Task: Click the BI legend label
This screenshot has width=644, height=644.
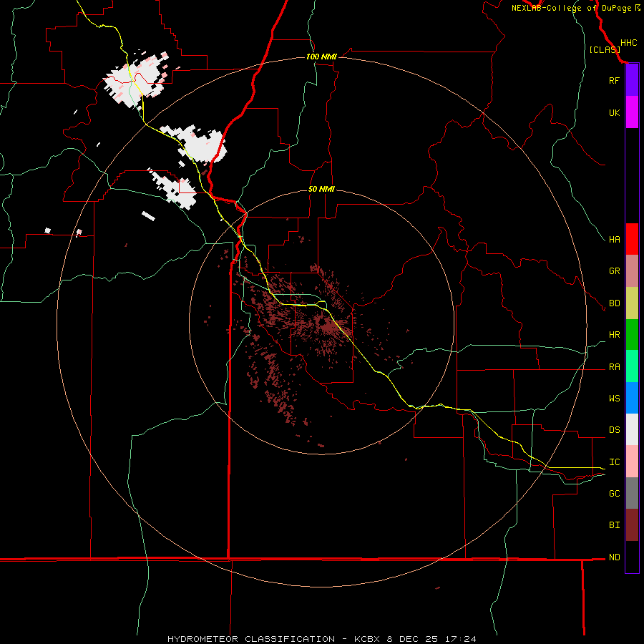Action: pos(614,525)
